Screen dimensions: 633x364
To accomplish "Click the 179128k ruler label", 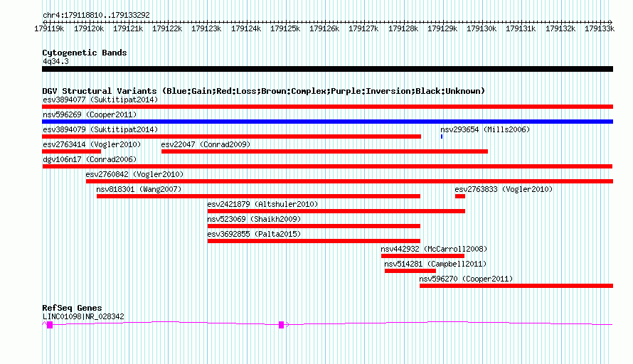I will (x=403, y=29).
